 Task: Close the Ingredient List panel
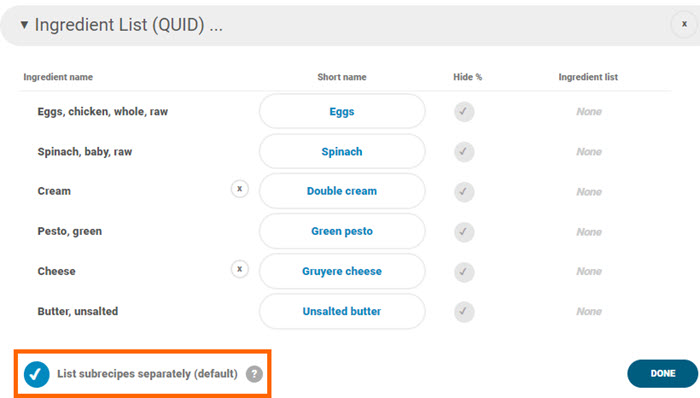point(684,24)
